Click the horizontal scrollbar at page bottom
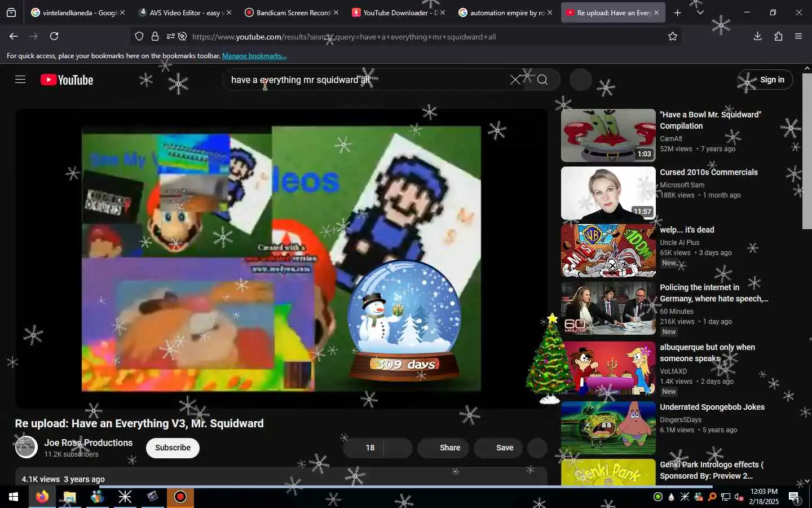 (x=405, y=486)
